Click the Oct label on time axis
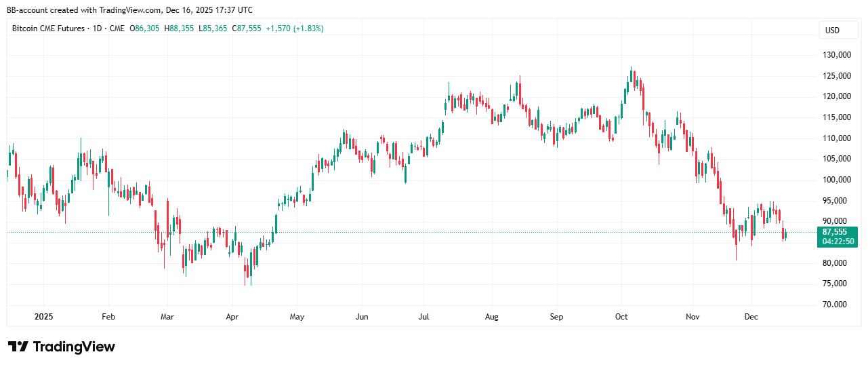 621,316
